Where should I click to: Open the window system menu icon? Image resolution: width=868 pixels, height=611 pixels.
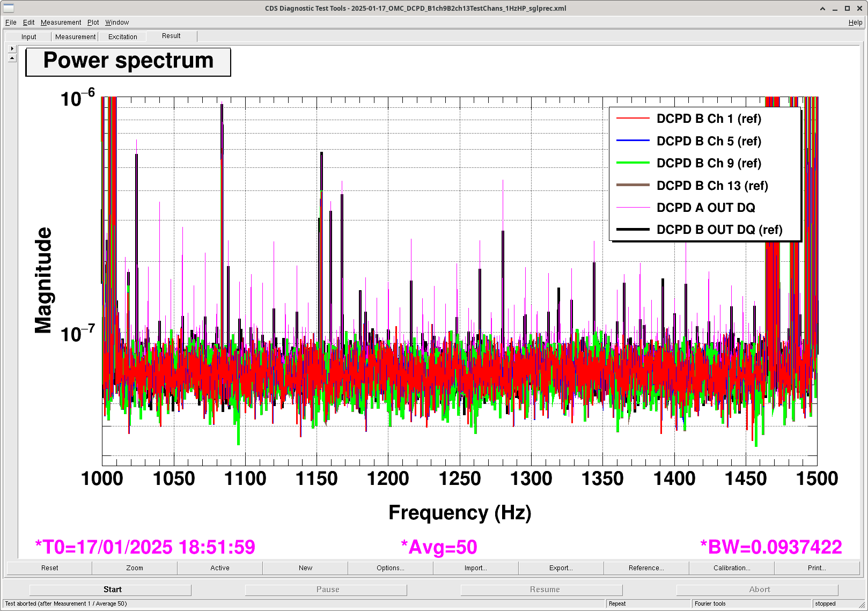pos(9,8)
